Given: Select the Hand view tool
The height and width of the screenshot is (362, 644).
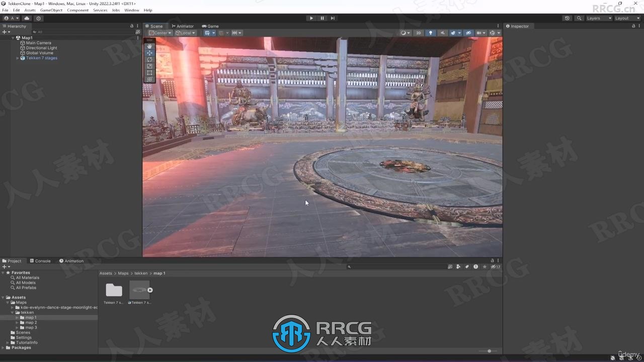Looking at the screenshot, I should click(x=149, y=46).
